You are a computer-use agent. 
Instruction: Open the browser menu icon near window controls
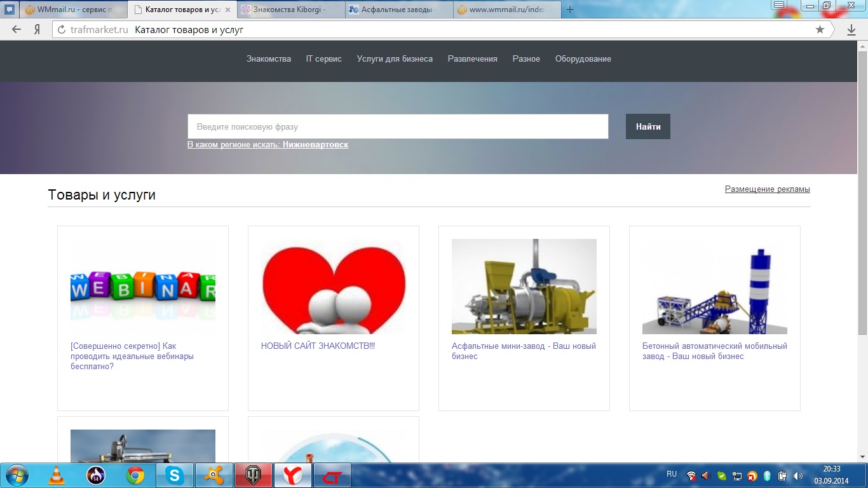pyautogui.click(x=778, y=4)
